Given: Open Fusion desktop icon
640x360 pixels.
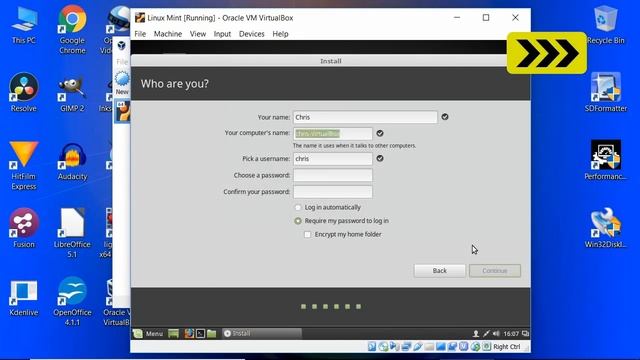Looking at the screenshot, I should click(24, 228).
